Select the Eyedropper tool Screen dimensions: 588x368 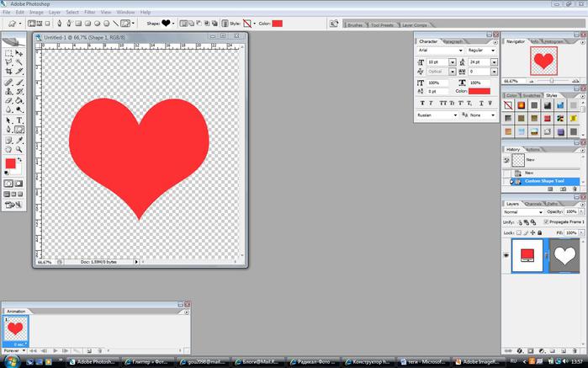pyautogui.click(x=19, y=140)
